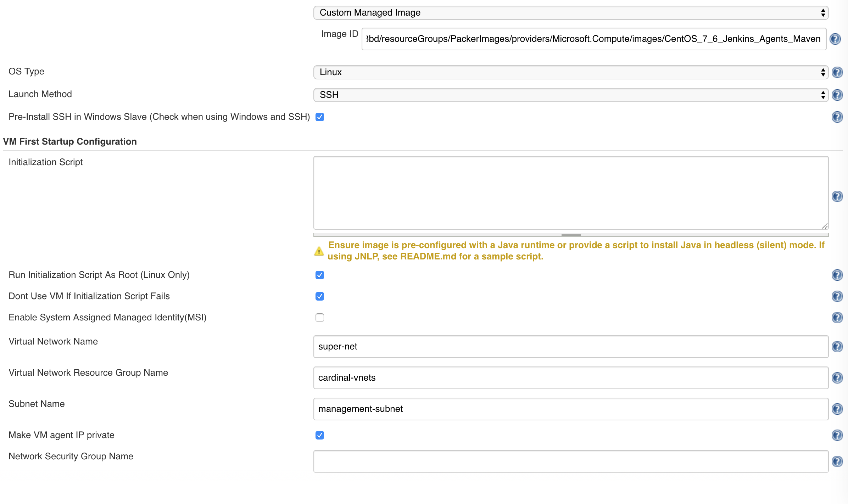848x504 pixels.
Task: Click the Make VM agent IP private label
Action: pos(61,435)
